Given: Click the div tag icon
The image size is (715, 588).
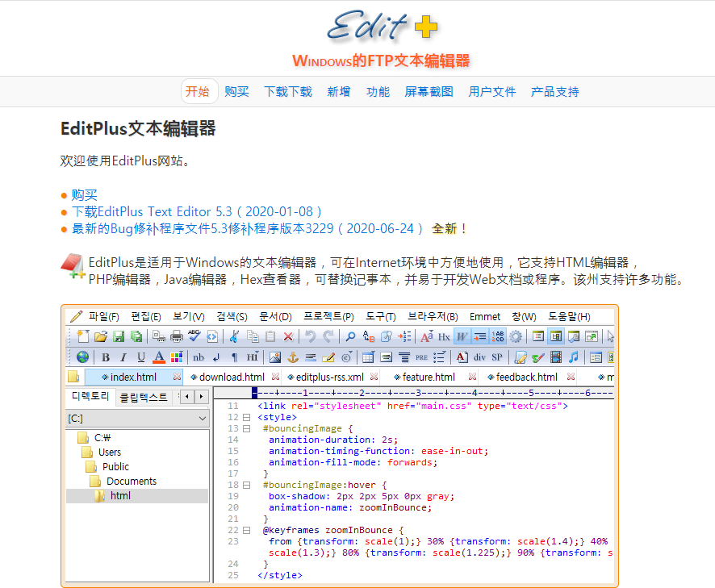Looking at the screenshot, I should (x=479, y=357).
